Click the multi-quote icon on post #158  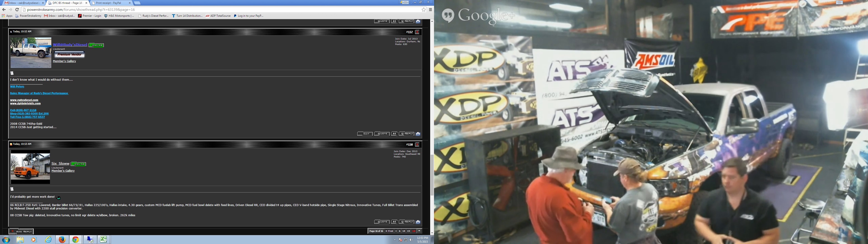point(394,222)
